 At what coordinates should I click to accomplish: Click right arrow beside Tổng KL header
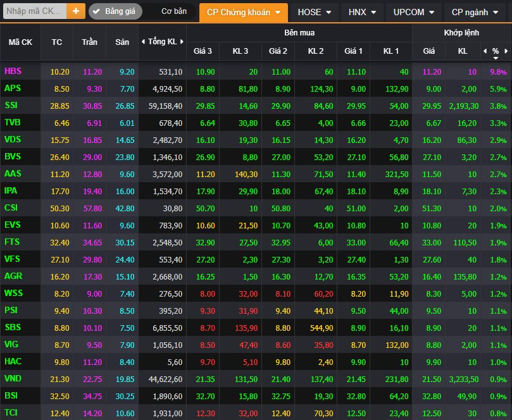tap(182, 42)
